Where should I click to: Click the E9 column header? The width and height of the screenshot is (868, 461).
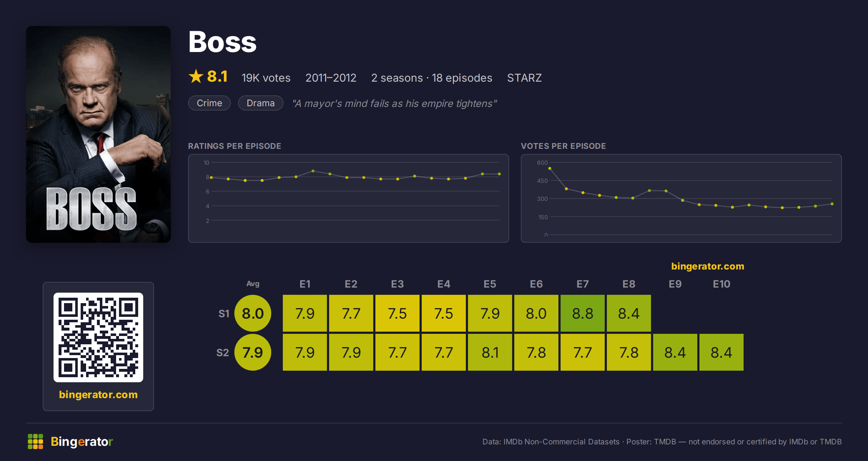(x=675, y=284)
